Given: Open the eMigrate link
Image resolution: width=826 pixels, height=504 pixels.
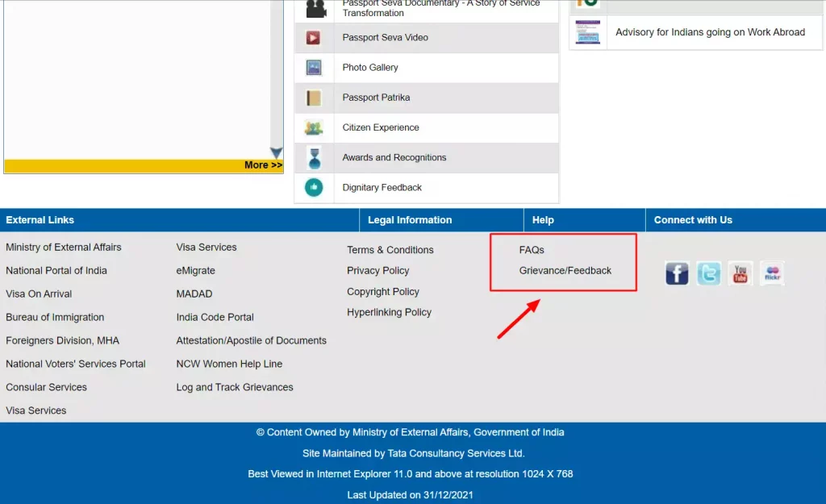Looking at the screenshot, I should pos(195,271).
